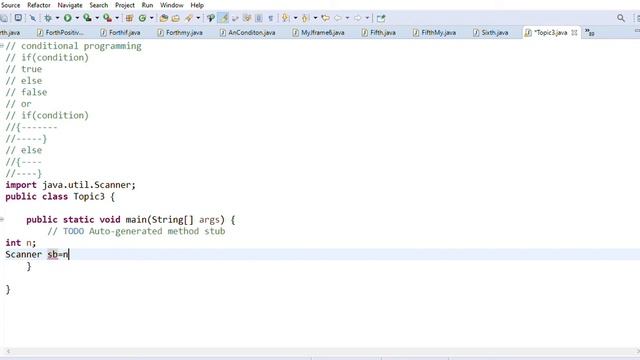Click the Back navigation arrow
The width and height of the screenshot is (640, 360).
pos(338,18)
